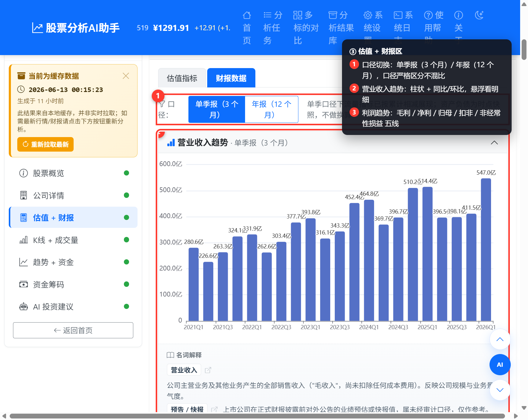
Task: Click the clock icon beside the timestamp
Action: click(21, 89)
